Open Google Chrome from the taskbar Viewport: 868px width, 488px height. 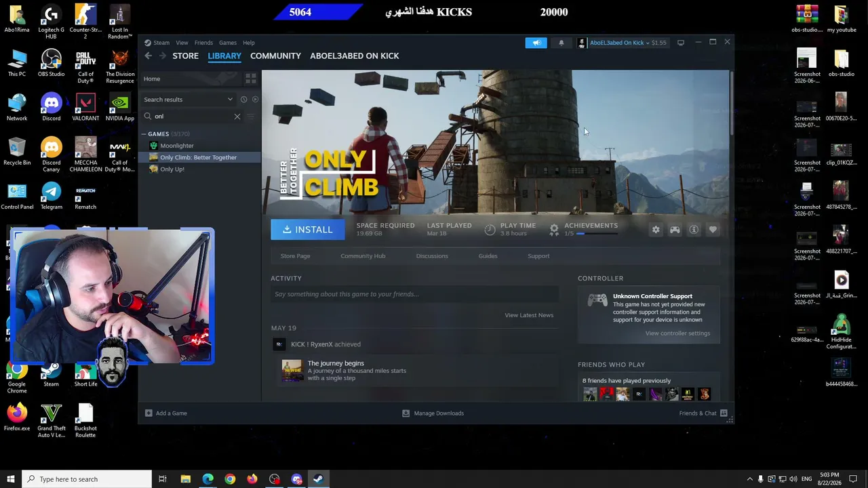pyautogui.click(x=230, y=479)
